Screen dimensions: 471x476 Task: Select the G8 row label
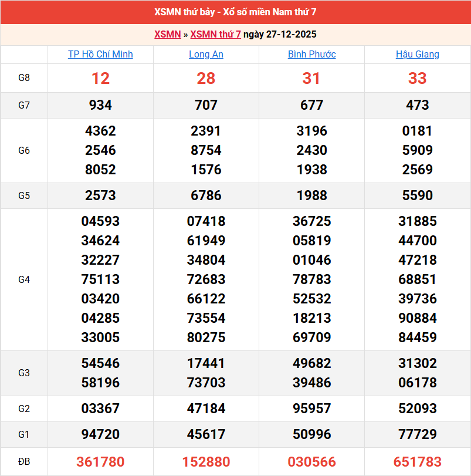click(x=24, y=78)
